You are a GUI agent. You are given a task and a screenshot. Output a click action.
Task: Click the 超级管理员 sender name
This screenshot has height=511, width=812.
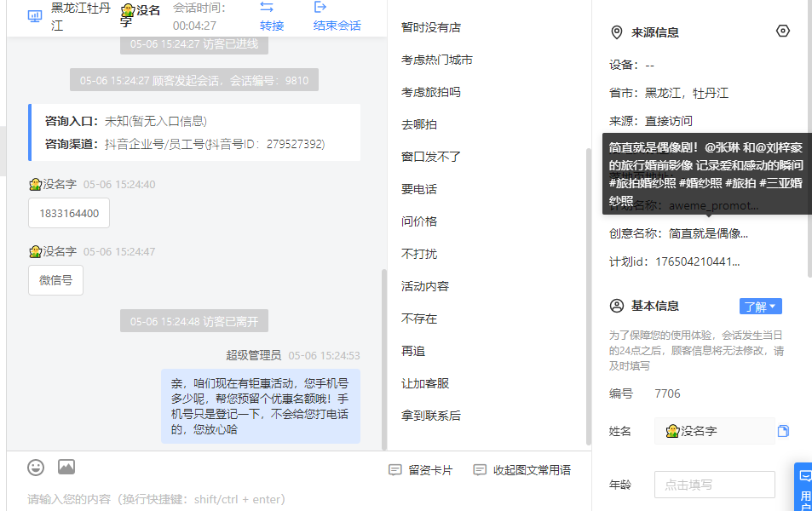pos(253,355)
